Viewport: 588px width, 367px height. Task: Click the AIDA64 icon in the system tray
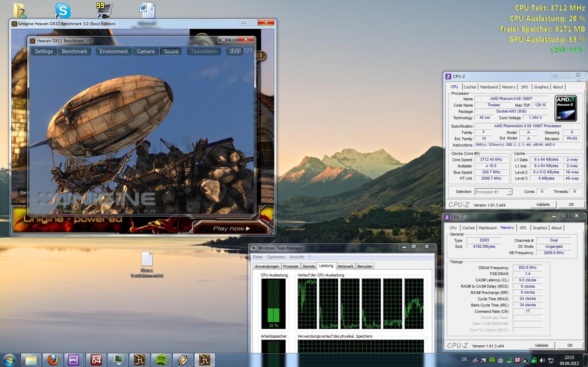click(x=517, y=360)
